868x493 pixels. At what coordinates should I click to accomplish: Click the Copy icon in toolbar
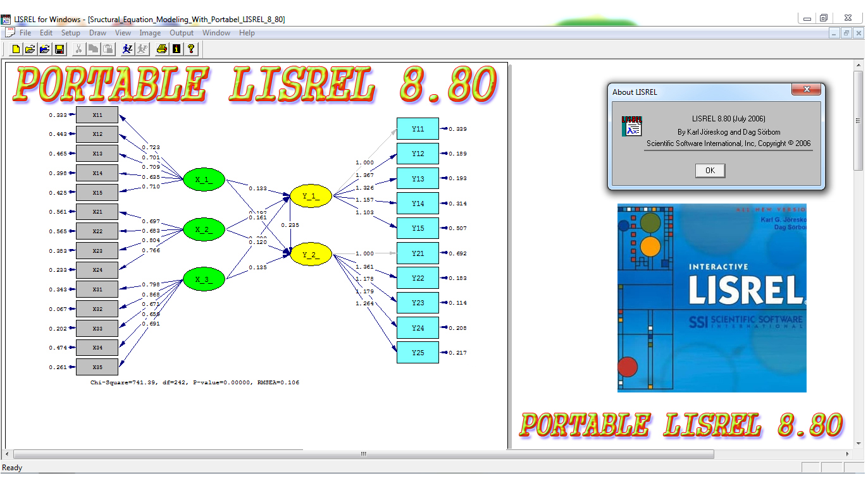(x=93, y=49)
